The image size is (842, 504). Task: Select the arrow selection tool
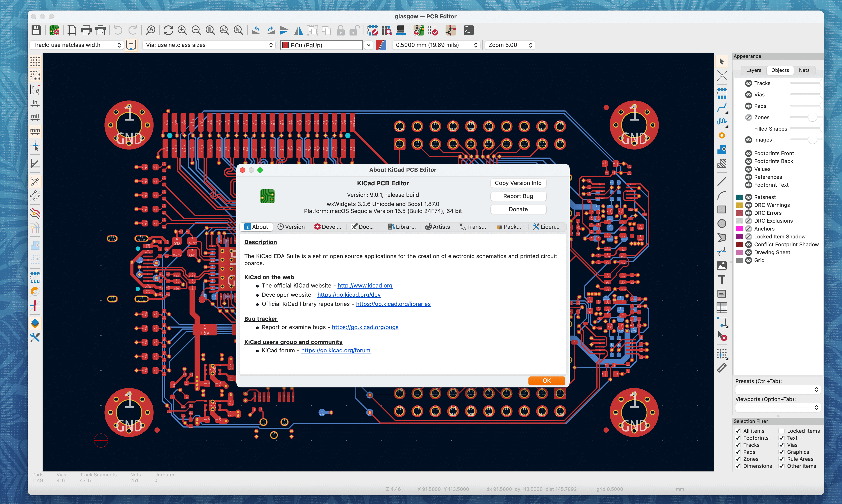click(x=722, y=62)
